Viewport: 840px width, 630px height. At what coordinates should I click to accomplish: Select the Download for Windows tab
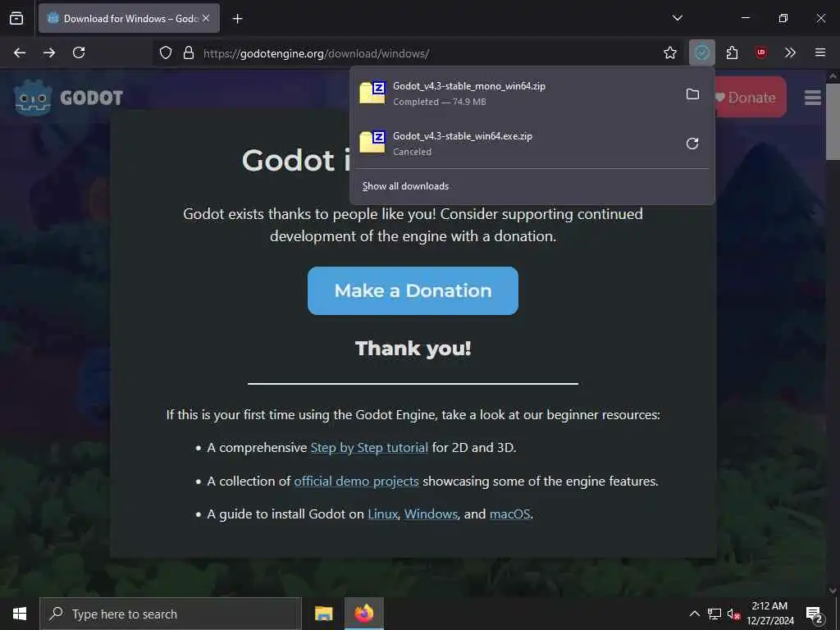[x=129, y=18]
